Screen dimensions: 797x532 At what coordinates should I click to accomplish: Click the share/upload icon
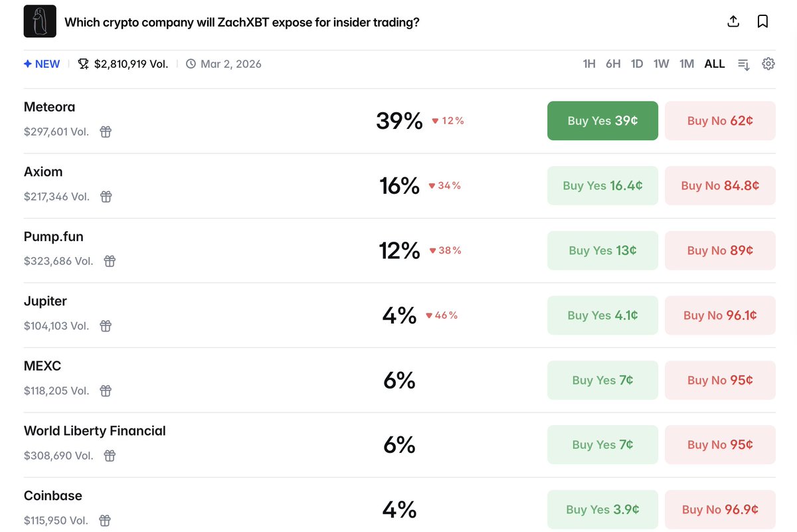point(733,21)
